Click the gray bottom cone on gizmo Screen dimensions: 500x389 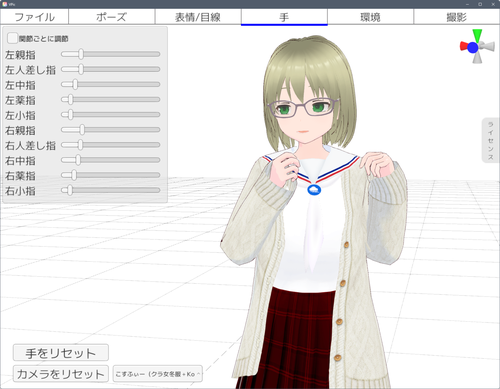point(477,58)
